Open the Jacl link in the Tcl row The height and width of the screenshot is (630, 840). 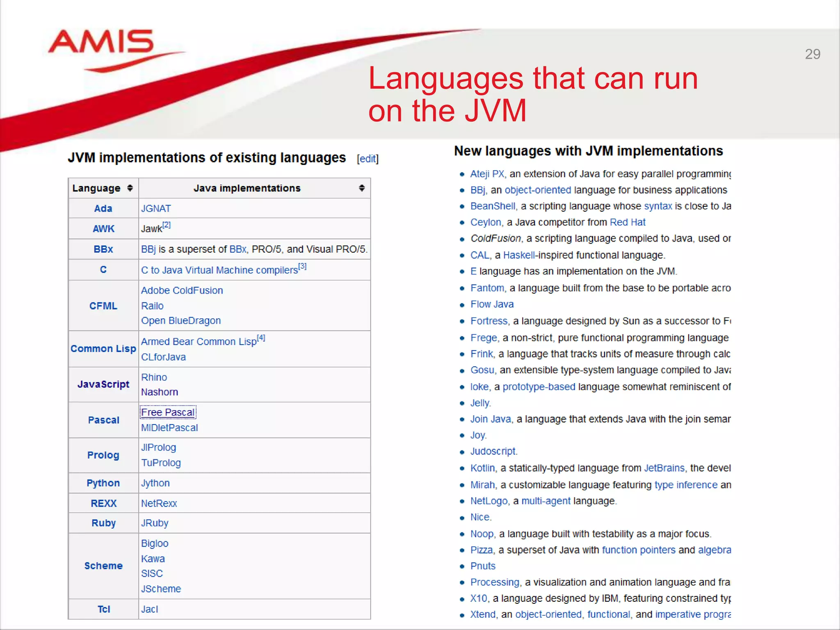149,609
